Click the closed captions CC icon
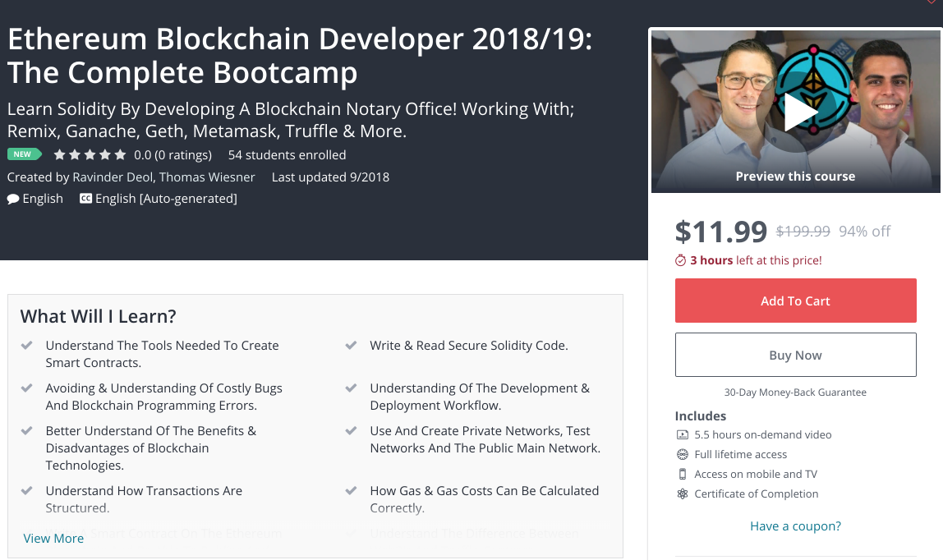 pyautogui.click(x=85, y=199)
